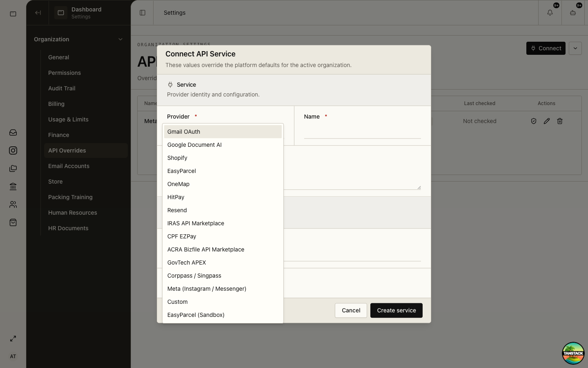
Task: Open the AT user avatar
Action: point(13,357)
